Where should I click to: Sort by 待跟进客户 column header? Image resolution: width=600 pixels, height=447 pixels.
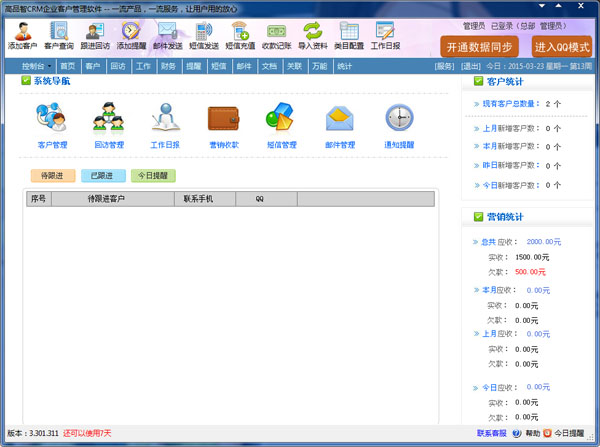pos(113,199)
